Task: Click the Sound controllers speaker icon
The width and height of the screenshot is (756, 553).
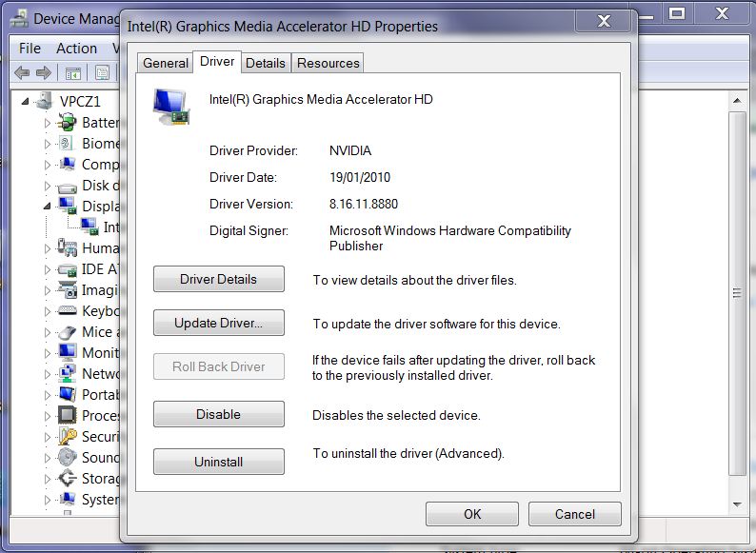Action: pyautogui.click(x=67, y=457)
